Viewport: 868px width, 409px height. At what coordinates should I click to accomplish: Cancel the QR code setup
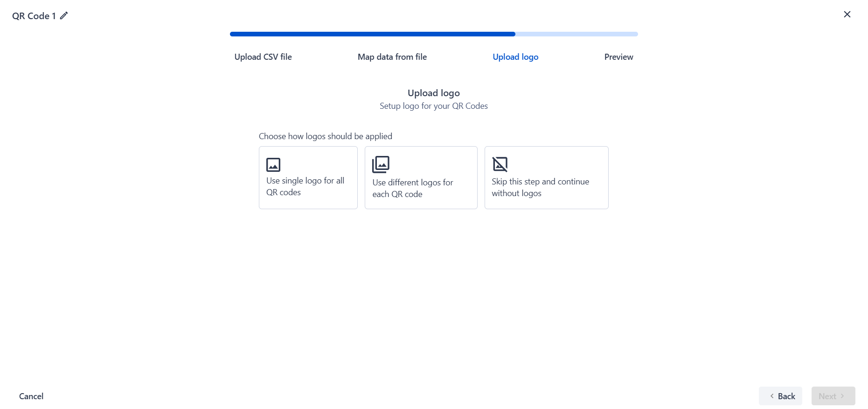[x=31, y=396]
